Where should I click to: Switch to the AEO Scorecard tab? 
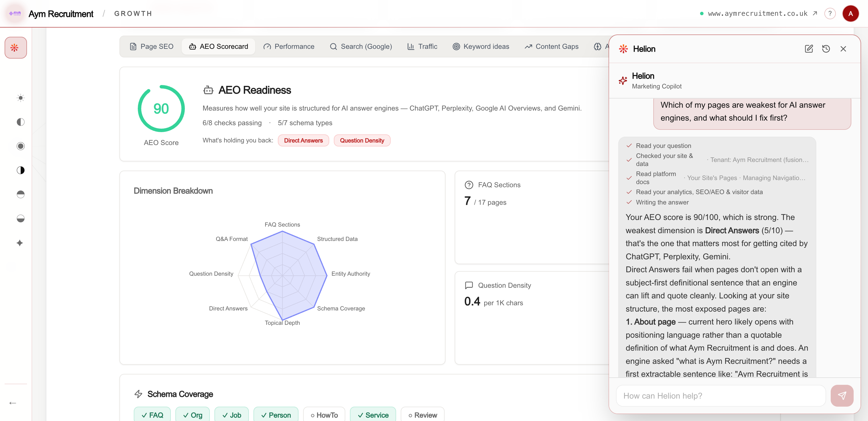(x=218, y=47)
